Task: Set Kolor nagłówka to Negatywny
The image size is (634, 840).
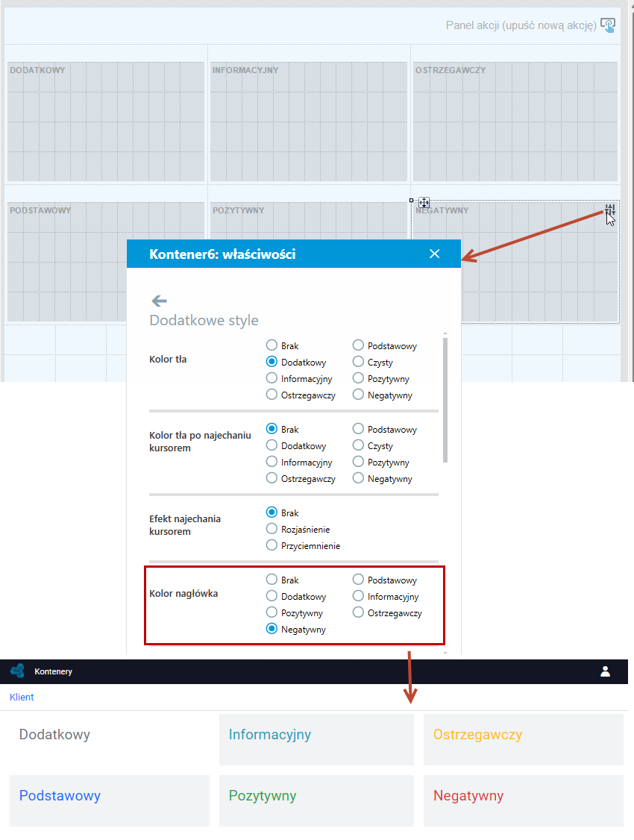Action: pyautogui.click(x=272, y=629)
